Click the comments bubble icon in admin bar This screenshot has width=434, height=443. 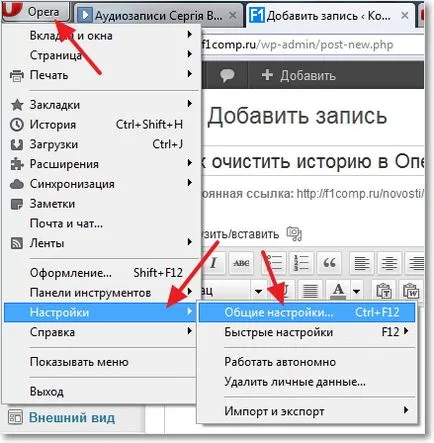click(227, 75)
